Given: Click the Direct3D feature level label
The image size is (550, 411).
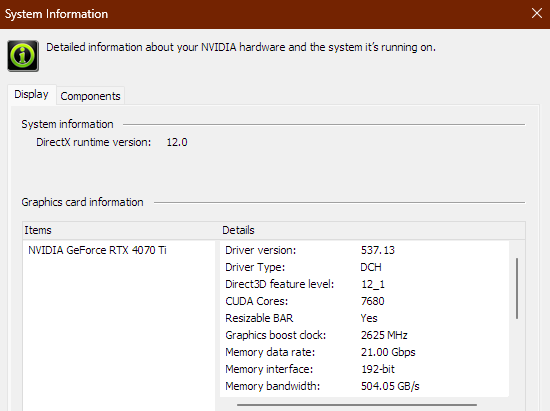Looking at the screenshot, I should pos(280,284).
